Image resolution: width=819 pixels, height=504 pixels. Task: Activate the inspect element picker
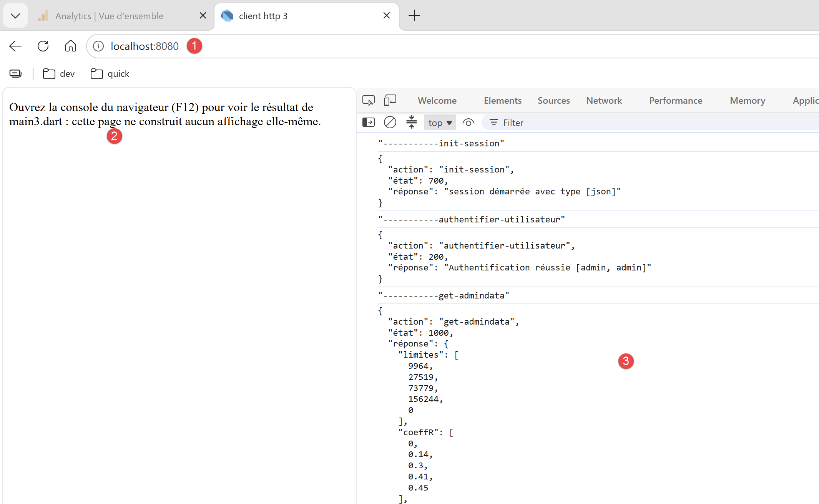(x=369, y=101)
